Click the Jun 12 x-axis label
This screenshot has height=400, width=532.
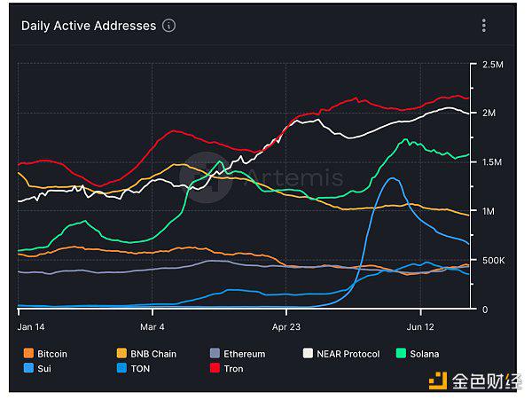pos(420,327)
